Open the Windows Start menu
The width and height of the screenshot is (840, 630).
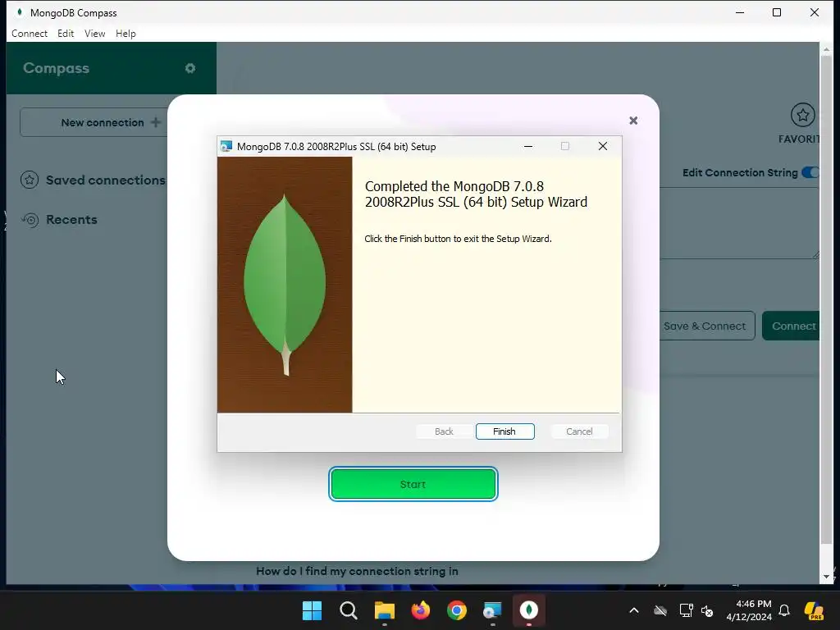312,610
